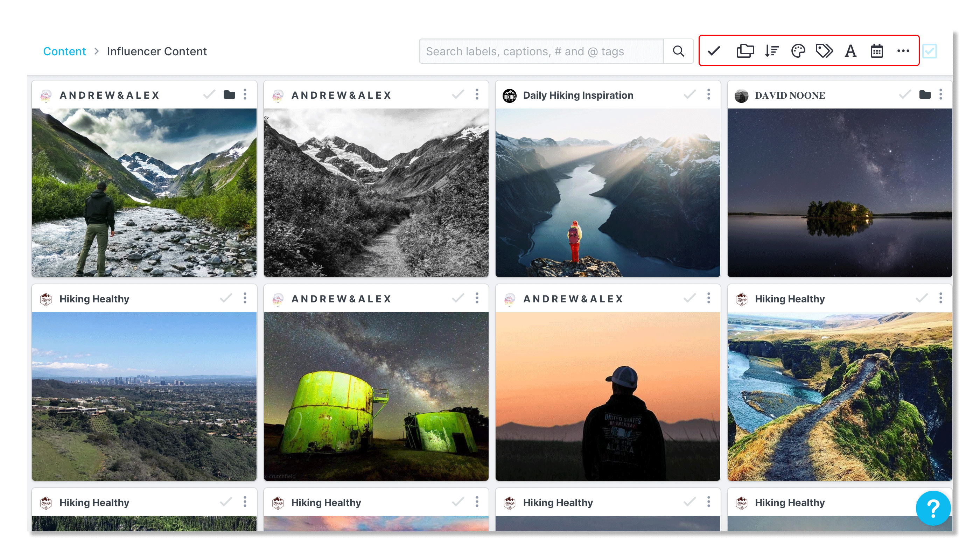Click the magnifier search button

678,51
